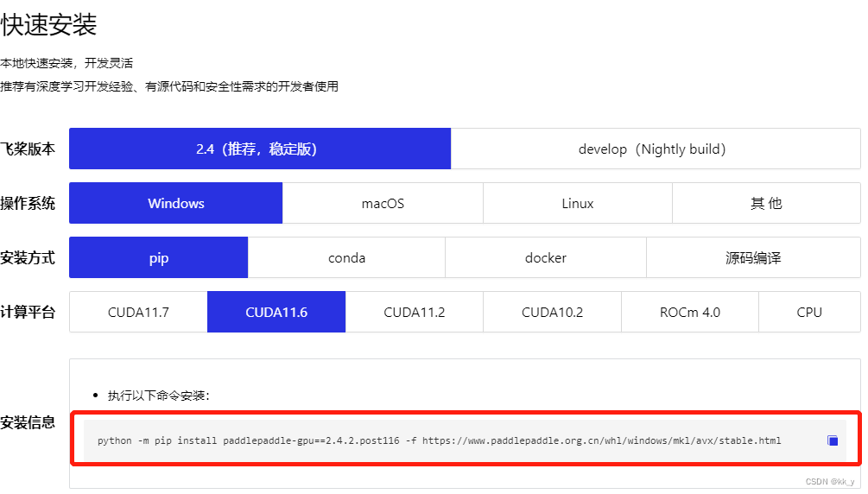The width and height of the screenshot is (868, 494).
Task: Select the develop Nightly build version
Action: tap(656, 149)
